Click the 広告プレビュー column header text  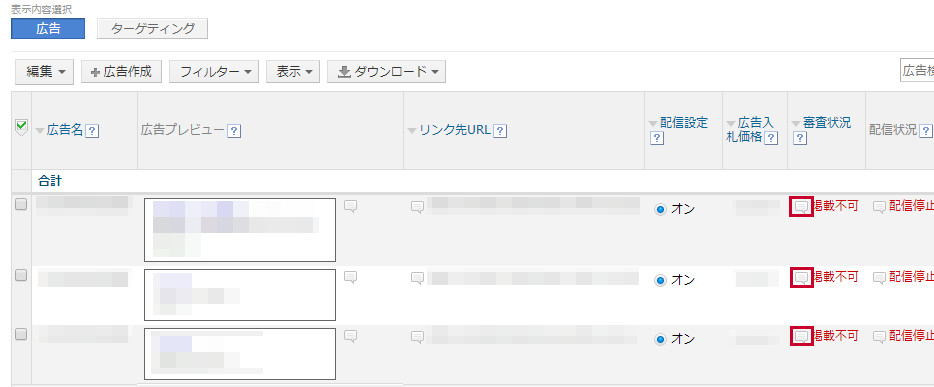183,130
